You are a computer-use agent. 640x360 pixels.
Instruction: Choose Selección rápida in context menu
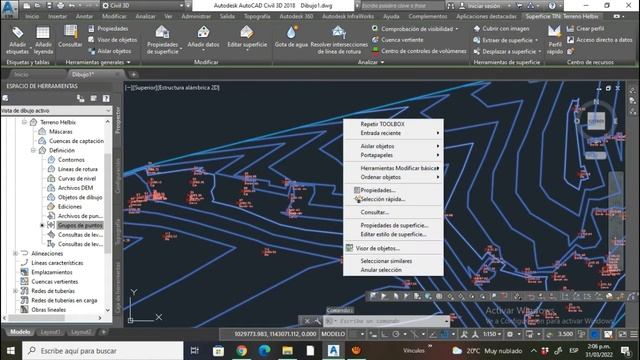(393, 199)
